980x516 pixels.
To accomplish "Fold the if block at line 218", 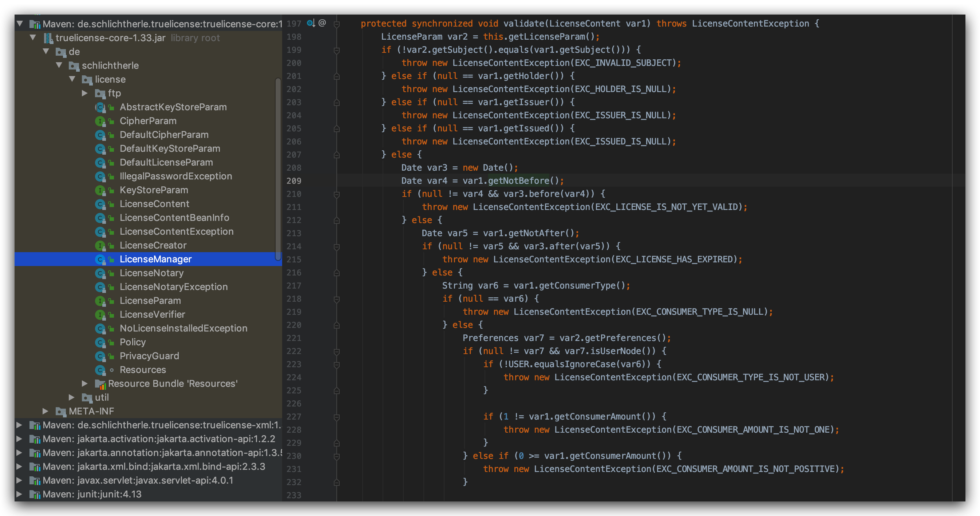I will [337, 299].
